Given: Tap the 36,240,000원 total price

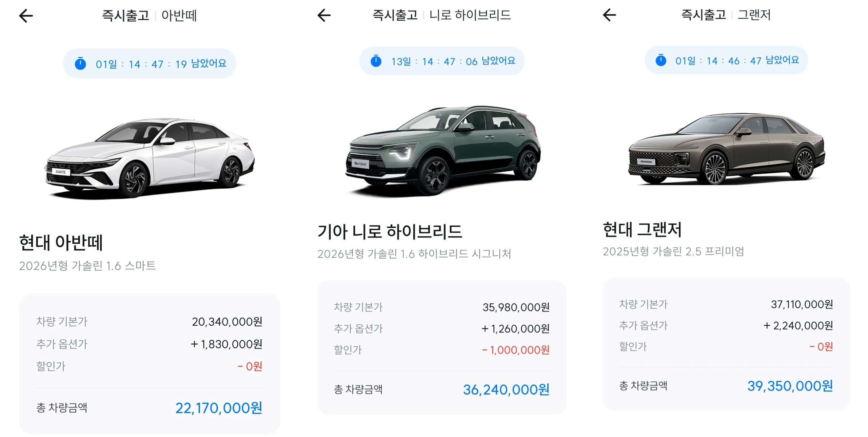Looking at the screenshot, I should (x=506, y=389).
